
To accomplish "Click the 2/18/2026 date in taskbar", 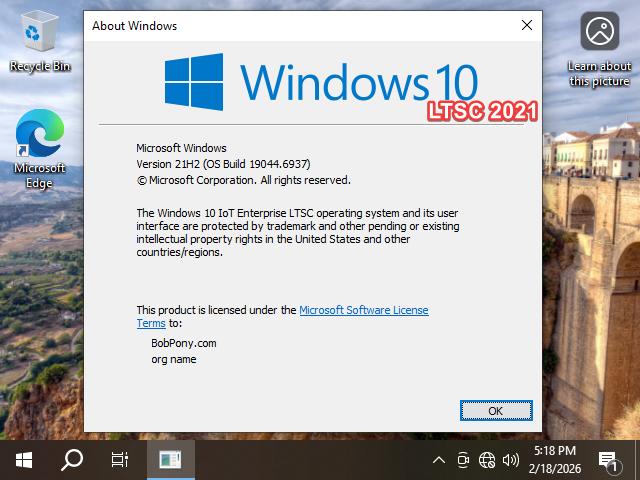I will point(555,468).
